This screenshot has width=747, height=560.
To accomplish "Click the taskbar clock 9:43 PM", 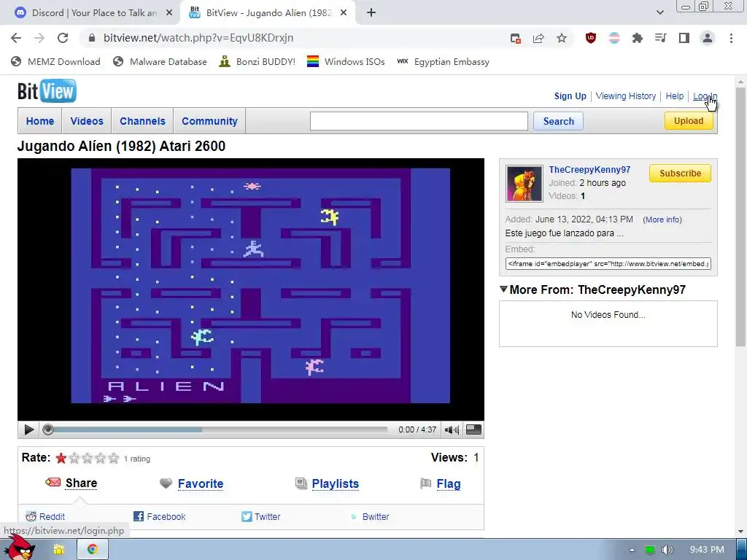I will tap(707, 550).
